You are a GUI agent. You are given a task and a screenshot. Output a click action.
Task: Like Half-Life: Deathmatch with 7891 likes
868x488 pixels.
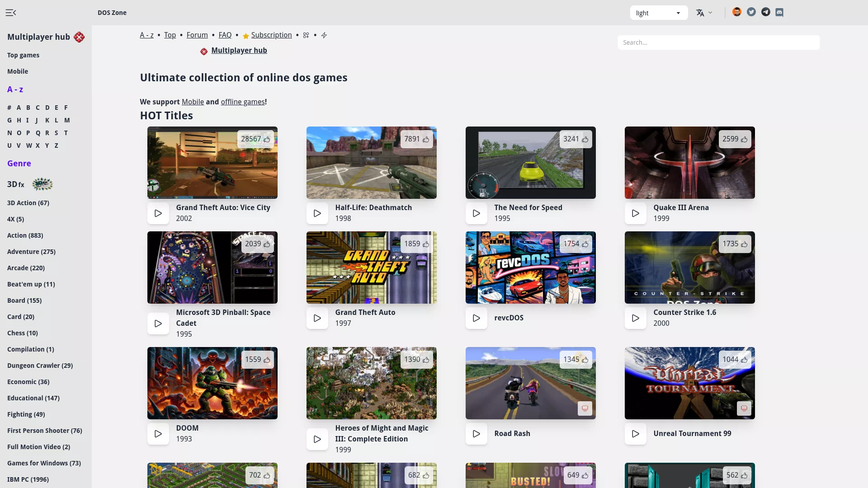point(417,139)
